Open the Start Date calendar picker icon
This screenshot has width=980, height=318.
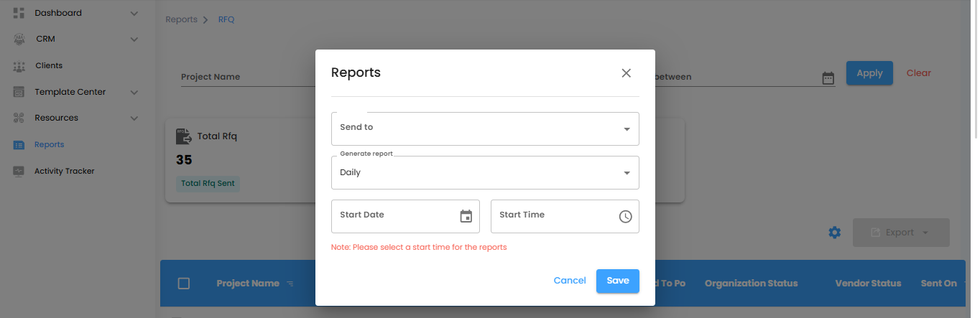[466, 216]
